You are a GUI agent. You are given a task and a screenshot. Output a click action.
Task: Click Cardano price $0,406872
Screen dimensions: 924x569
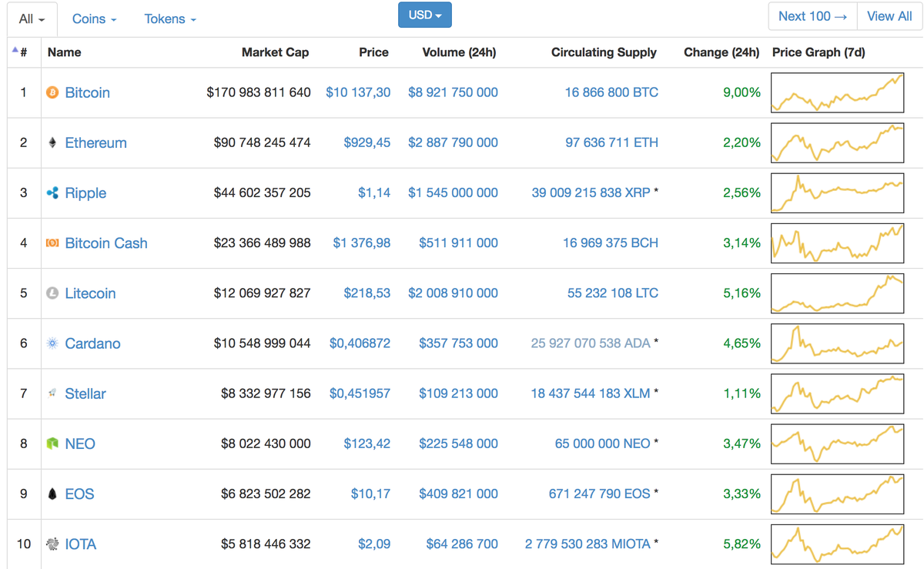(360, 343)
